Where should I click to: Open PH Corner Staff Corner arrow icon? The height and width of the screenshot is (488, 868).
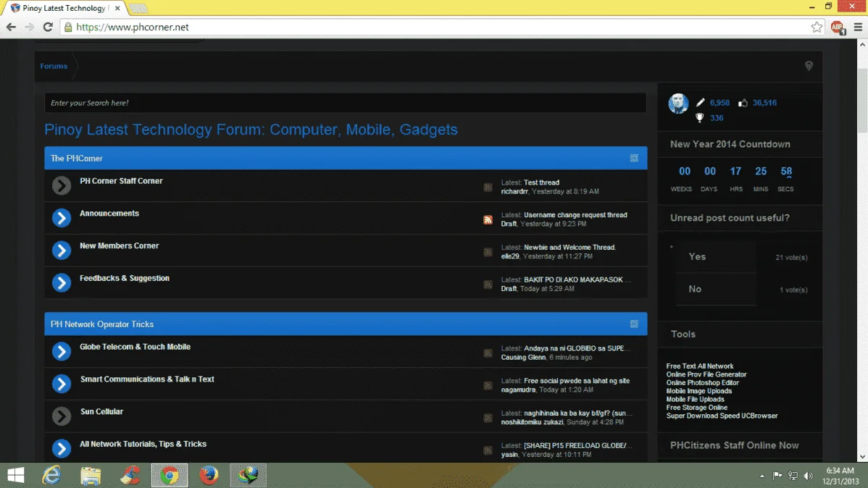(x=62, y=185)
